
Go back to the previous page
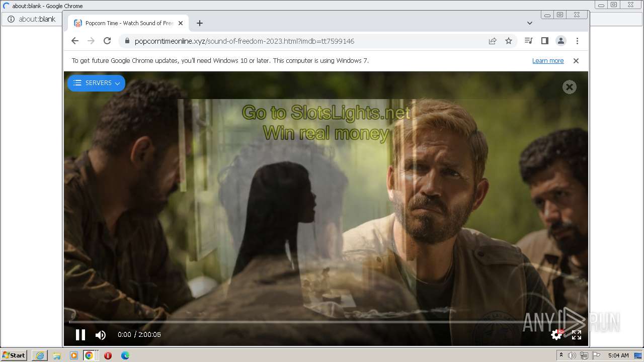[x=75, y=41]
